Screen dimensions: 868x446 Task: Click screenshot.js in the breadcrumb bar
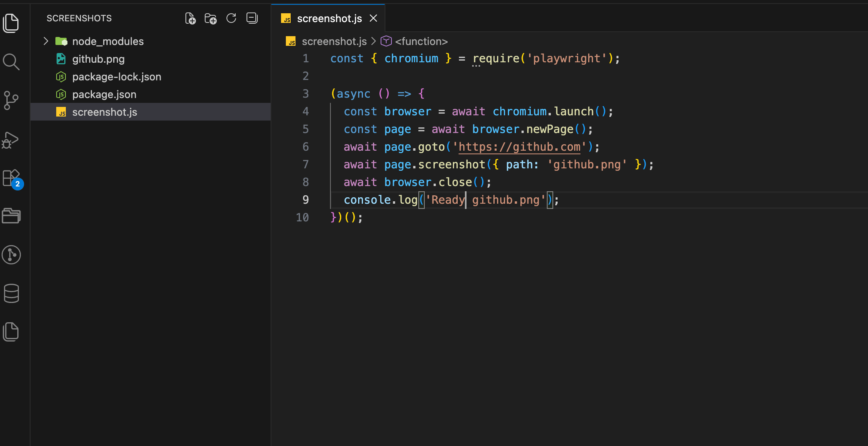[334, 41]
